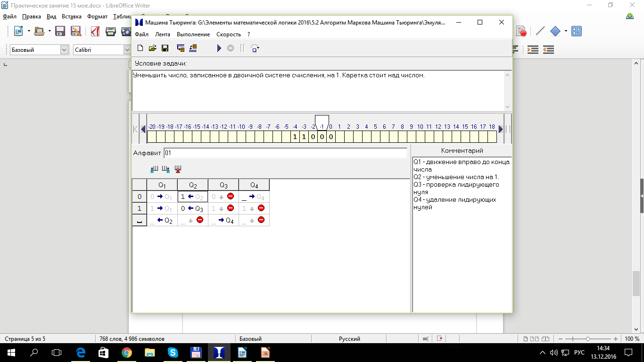Image resolution: width=644 pixels, height=362 pixels.
Task: Click the Комментарий text area
Action: (462, 234)
